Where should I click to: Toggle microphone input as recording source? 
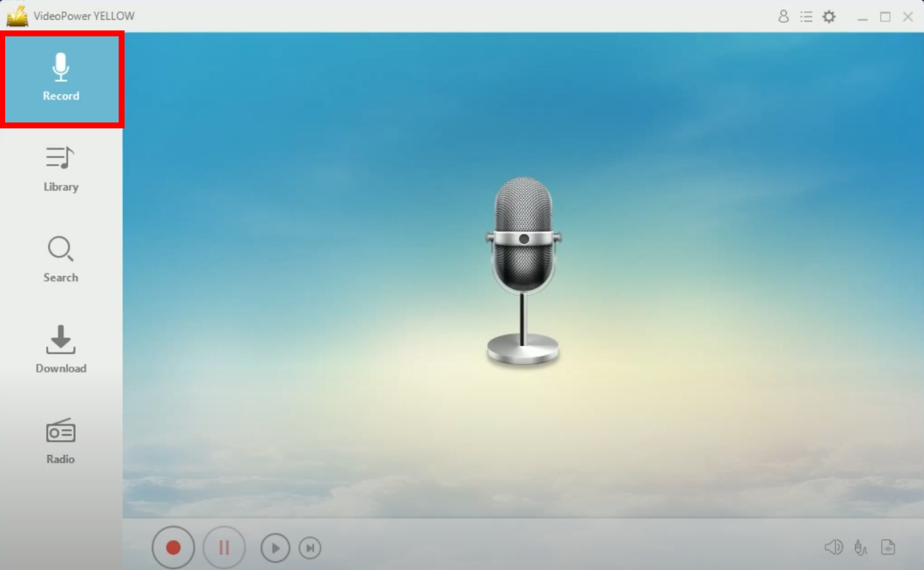[x=860, y=547]
